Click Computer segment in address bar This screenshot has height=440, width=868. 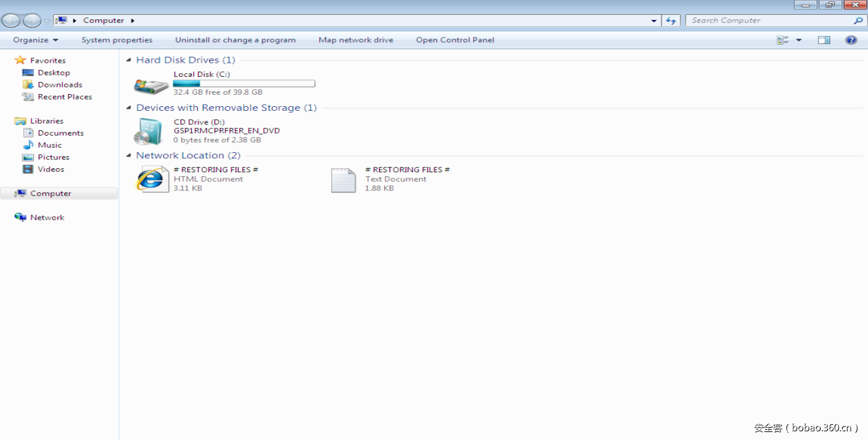(x=104, y=21)
